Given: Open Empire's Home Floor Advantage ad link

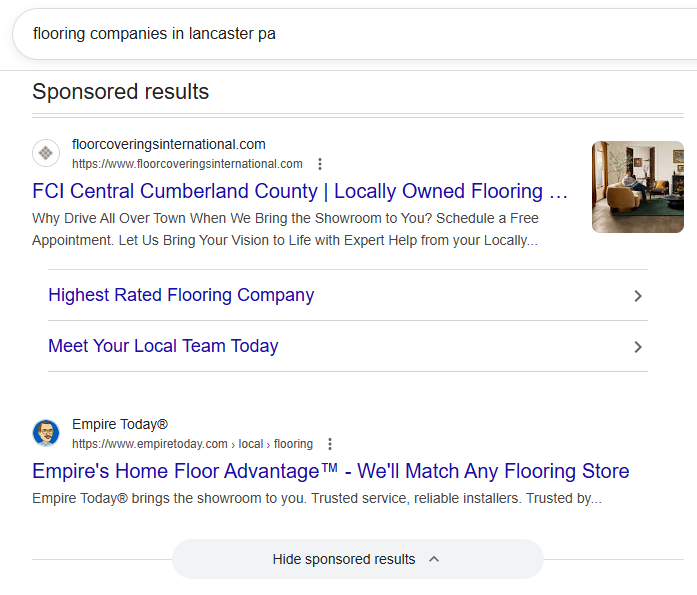Looking at the screenshot, I should [x=330, y=471].
